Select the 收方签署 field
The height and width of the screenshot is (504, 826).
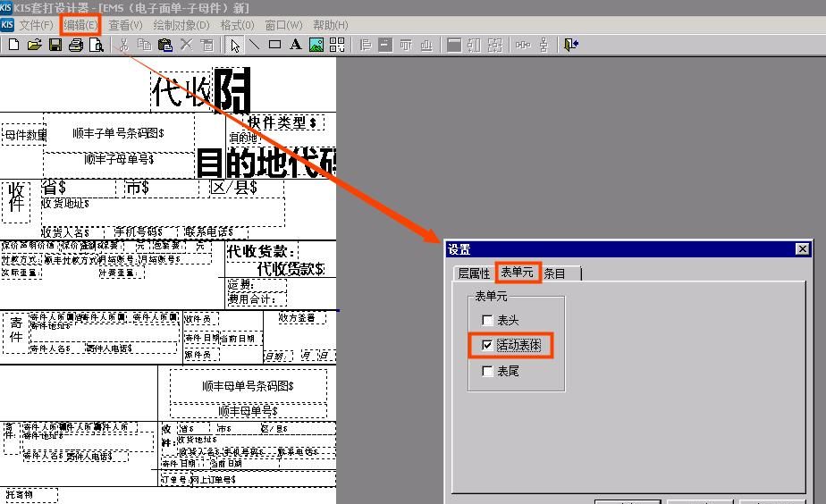tap(302, 317)
